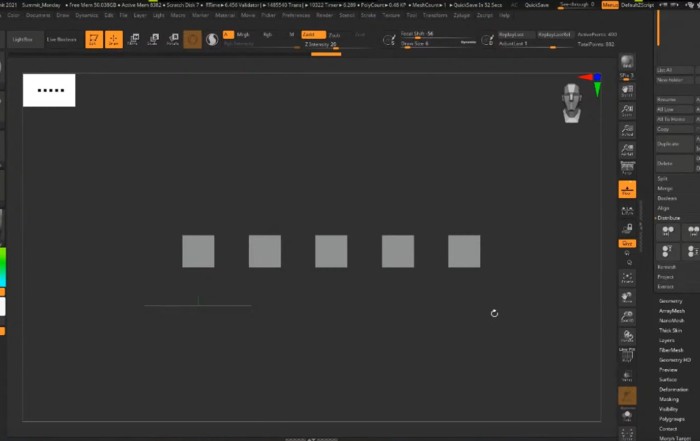700x441 pixels.
Task: Select the Zoom canvas icon
Action: 627,109
